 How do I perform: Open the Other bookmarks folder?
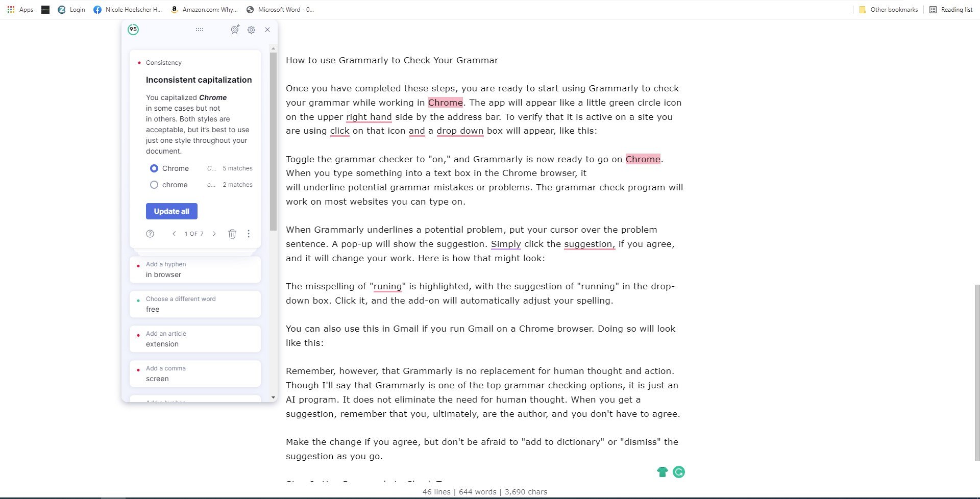tap(889, 9)
